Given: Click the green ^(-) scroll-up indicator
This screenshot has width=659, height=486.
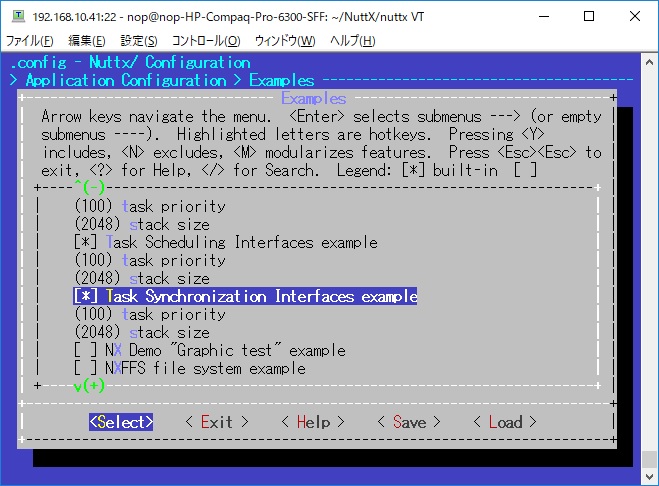Looking at the screenshot, I should [90, 187].
